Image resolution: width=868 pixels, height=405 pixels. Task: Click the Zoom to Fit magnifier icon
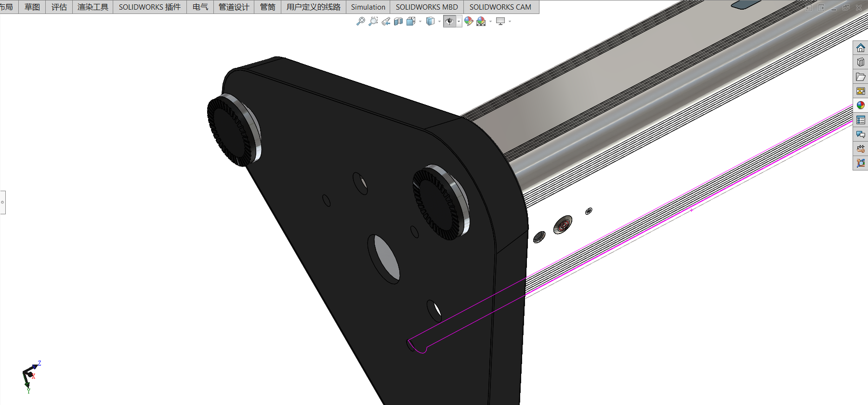click(360, 21)
